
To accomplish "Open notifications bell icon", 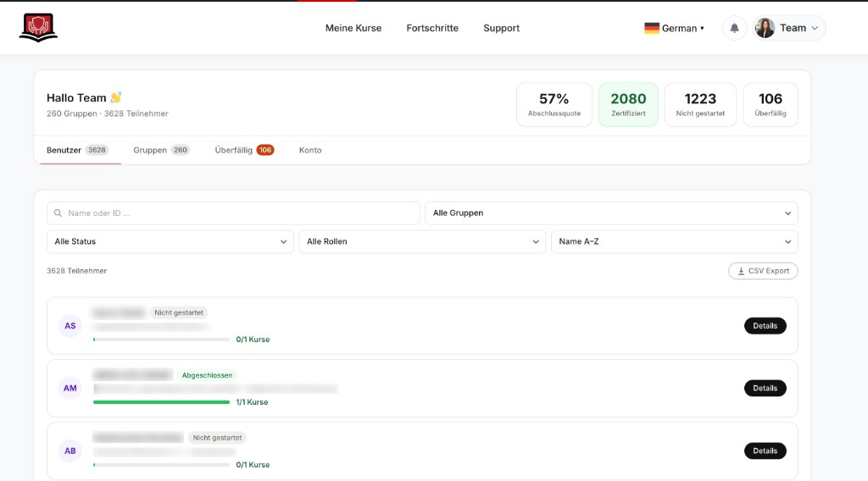I will click(734, 28).
